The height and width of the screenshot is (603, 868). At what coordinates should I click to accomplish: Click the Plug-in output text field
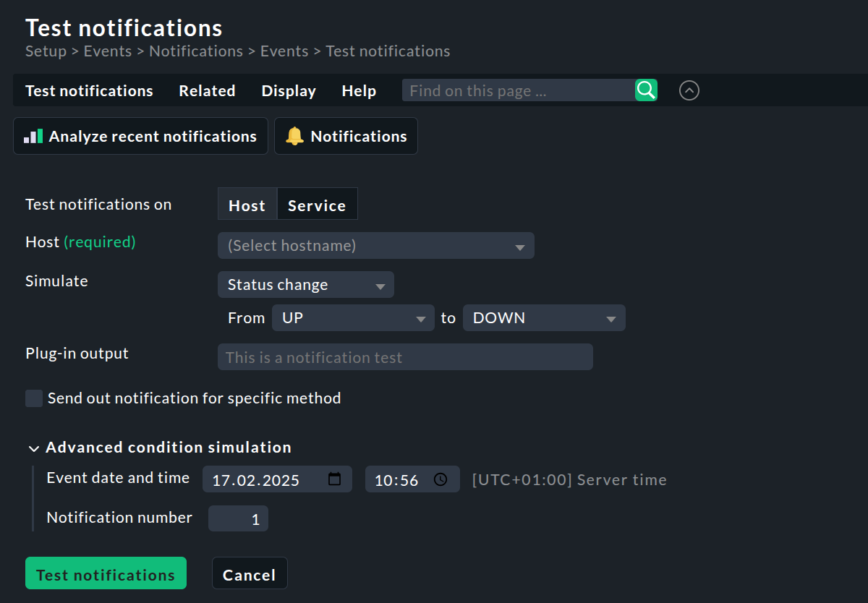(x=405, y=356)
